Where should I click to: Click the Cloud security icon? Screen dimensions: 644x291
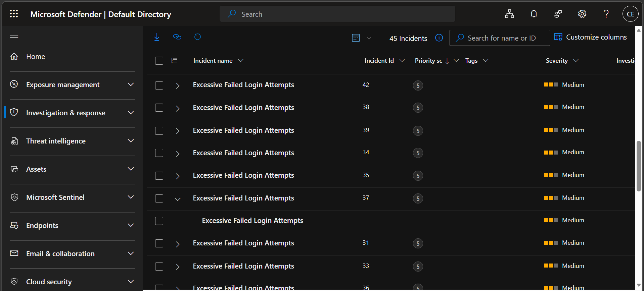(x=14, y=281)
